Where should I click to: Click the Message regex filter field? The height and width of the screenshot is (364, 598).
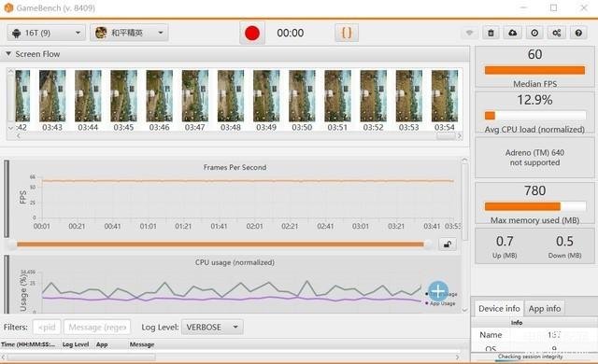pos(97,327)
